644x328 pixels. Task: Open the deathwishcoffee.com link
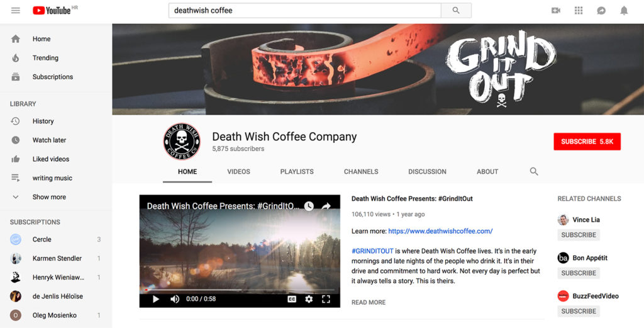coord(440,231)
